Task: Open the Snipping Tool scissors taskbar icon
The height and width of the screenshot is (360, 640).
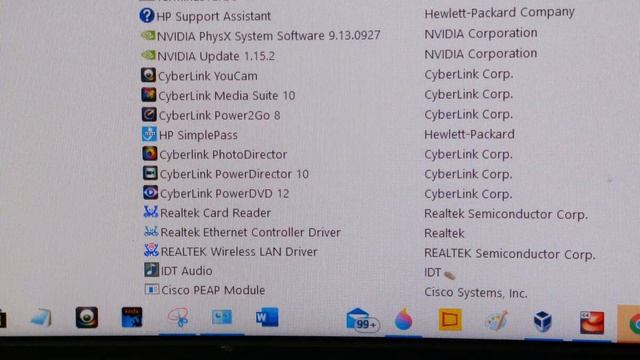Action: (x=178, y=317)
